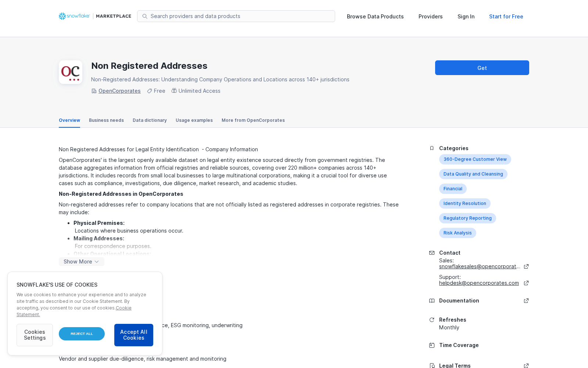Image resolution: width=588 pixels, height=368 pixels.
Task: Click the Sign In link
Action: tap(466, 17)
